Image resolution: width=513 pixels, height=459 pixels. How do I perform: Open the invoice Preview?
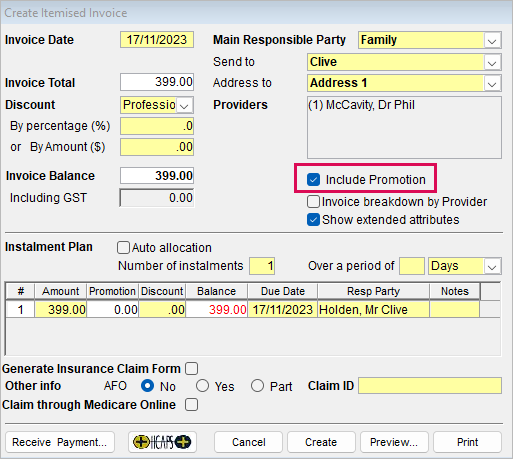(x=394, y=442)
